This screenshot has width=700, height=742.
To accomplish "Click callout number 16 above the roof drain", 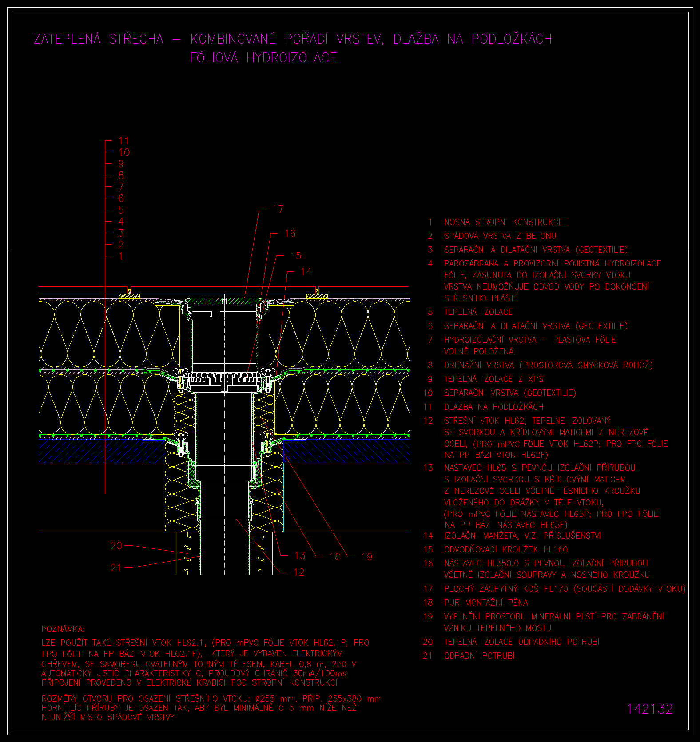I will [x=290, y=234].
